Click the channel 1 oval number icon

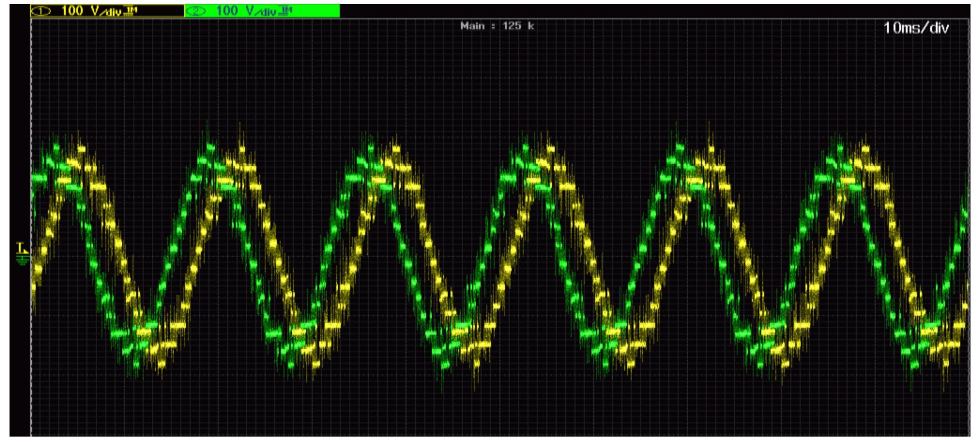click(x=41, y=11)
